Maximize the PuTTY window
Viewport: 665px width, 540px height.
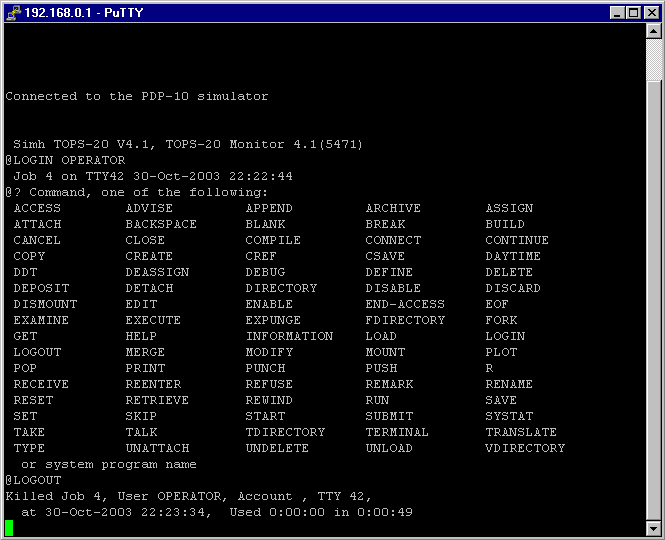pyautogui.click(x=634, y=13)
